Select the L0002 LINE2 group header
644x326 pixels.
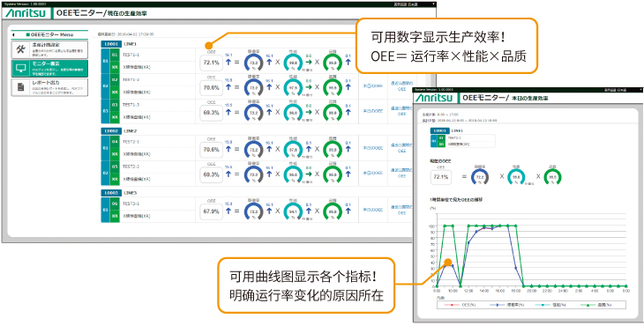click(x=119, y=130)
